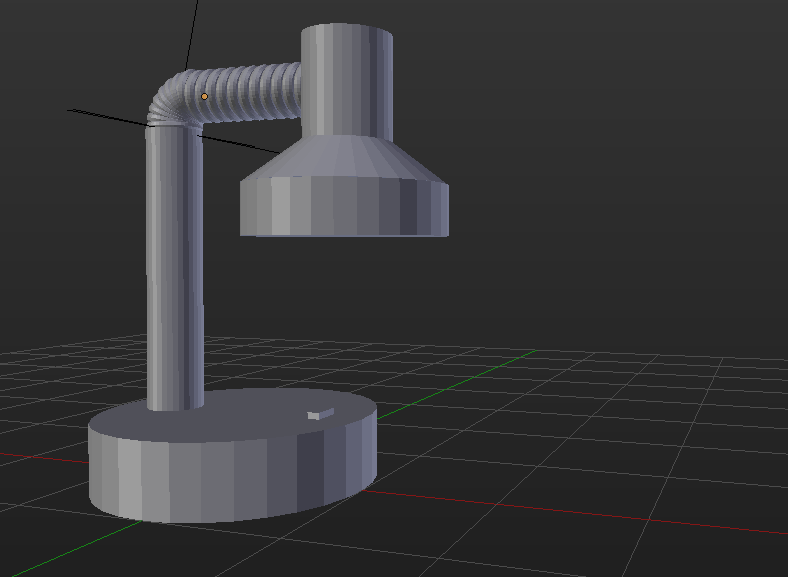Click the orange origin dot on the neck
The height and width of the screenshot is (577, 788).
tap(204, 96)
